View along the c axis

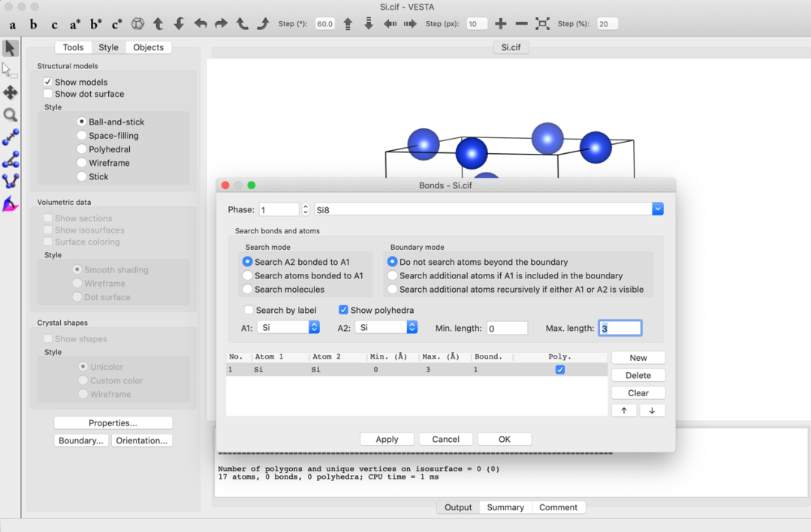pos(54,24)
